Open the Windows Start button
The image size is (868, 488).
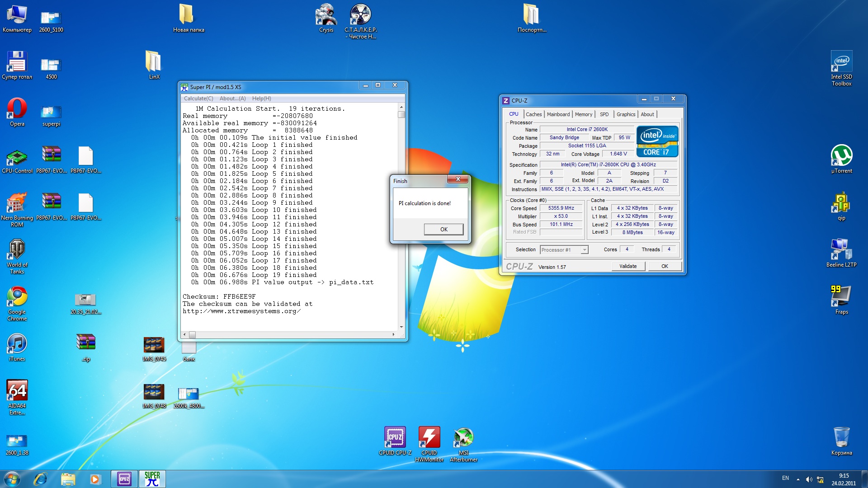pos(12,479)
